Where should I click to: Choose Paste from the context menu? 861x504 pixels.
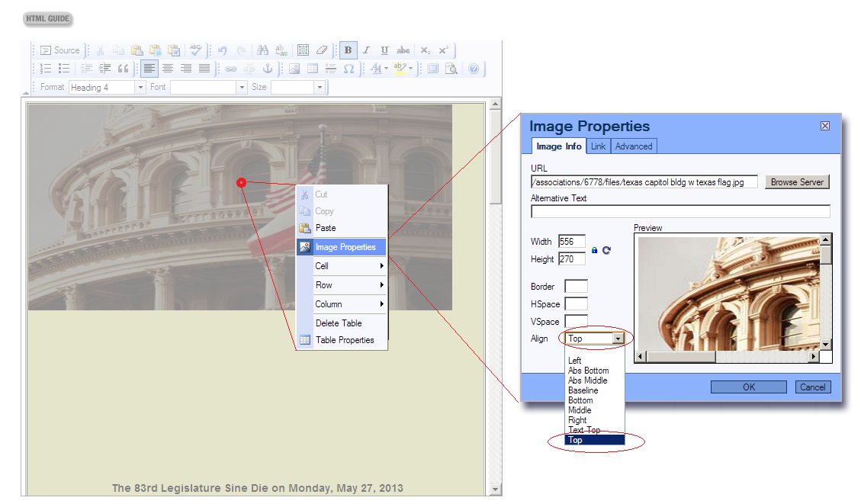[342, 228]
